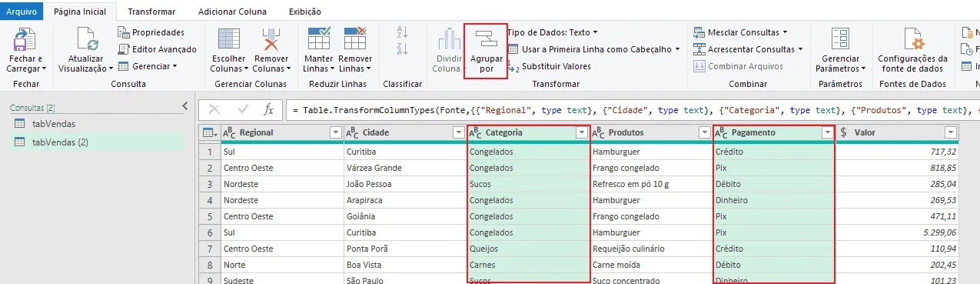The height and width of the screenshot is (284, 980).
Task: Switch to the Exibição tab
Action: point(305,12)
